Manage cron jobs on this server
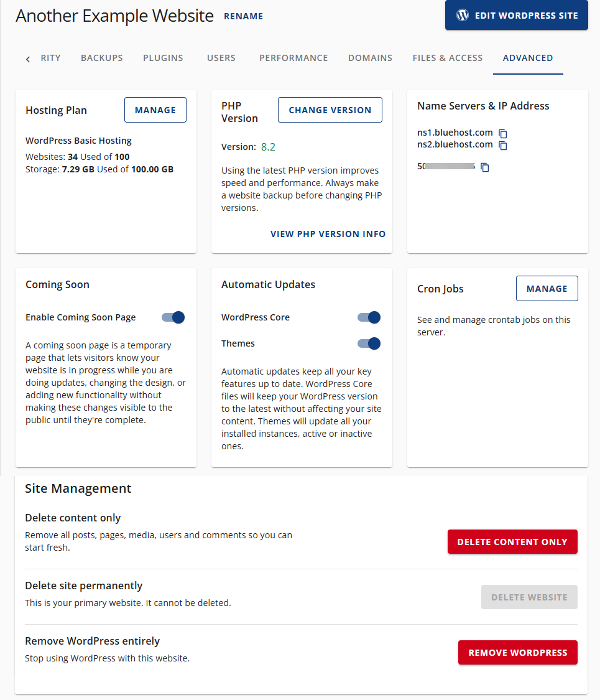 pyautogui.click(x=547, y=288)
